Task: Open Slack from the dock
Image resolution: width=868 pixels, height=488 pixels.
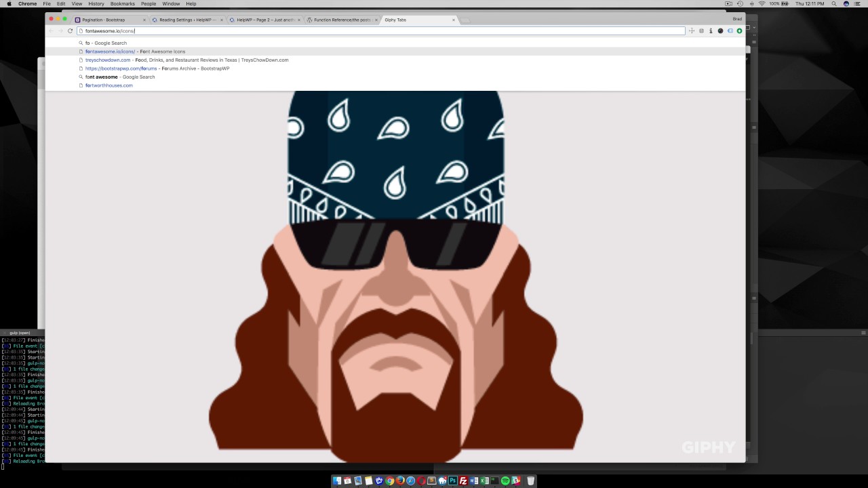Action: (516, 481)
